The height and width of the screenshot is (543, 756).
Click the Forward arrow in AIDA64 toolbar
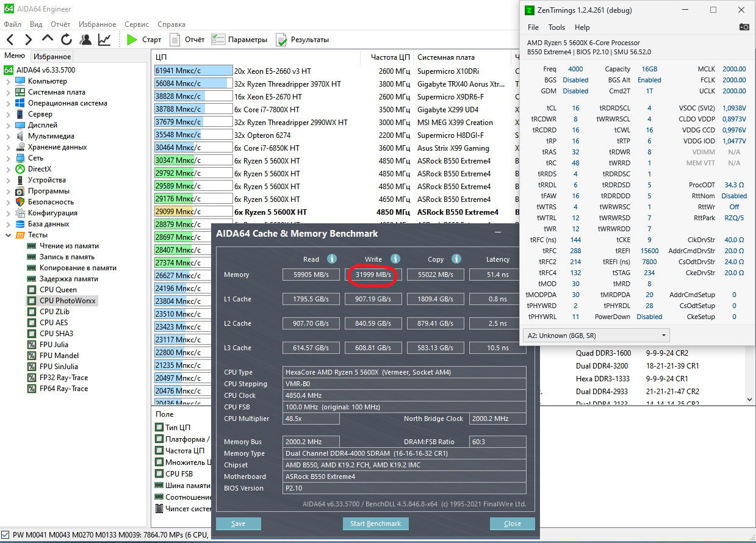coord(29,40)
